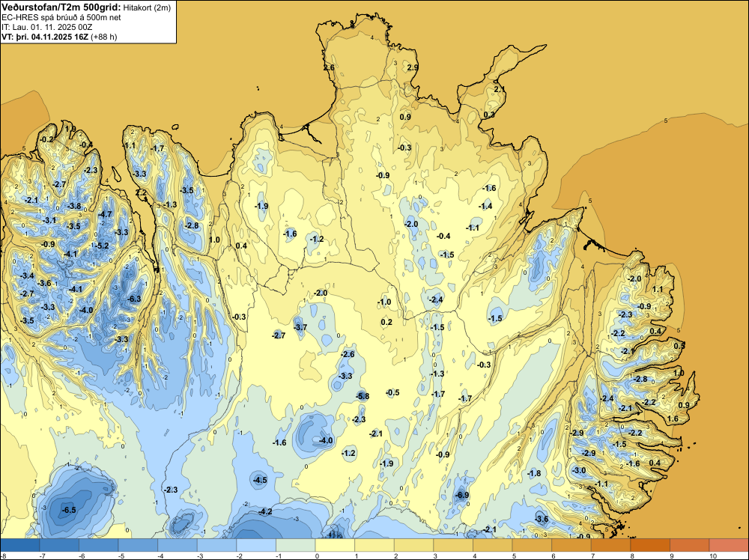749x560 pixels.
Task: Click the '-5.2' temperature value
Action: [102, 246]
